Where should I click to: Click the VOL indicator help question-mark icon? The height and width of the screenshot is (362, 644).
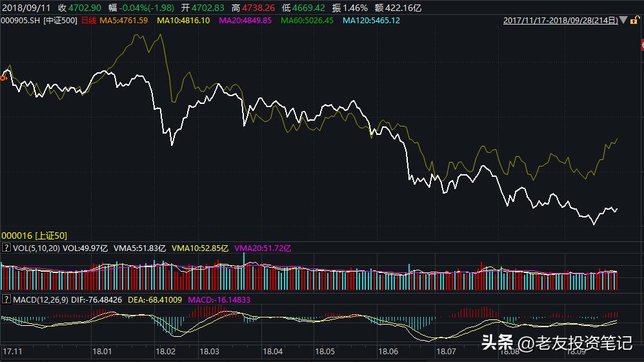point(6,247)
